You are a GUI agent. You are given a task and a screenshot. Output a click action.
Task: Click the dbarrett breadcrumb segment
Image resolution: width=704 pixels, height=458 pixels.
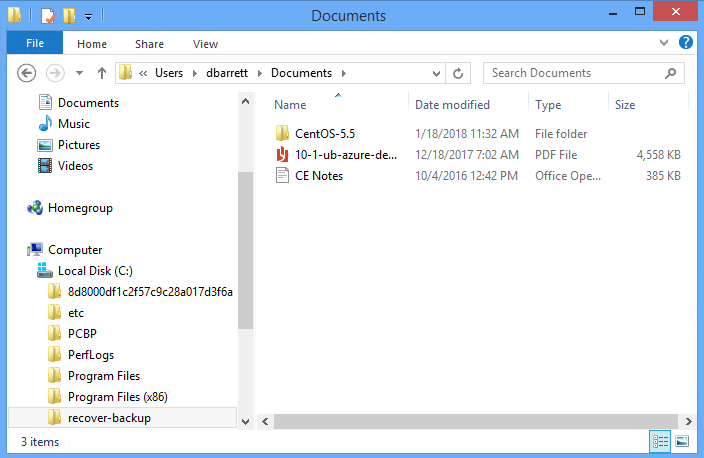227,73
